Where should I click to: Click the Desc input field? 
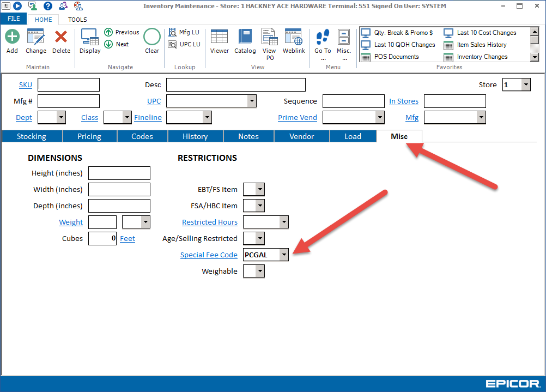(x=236, y=85)
